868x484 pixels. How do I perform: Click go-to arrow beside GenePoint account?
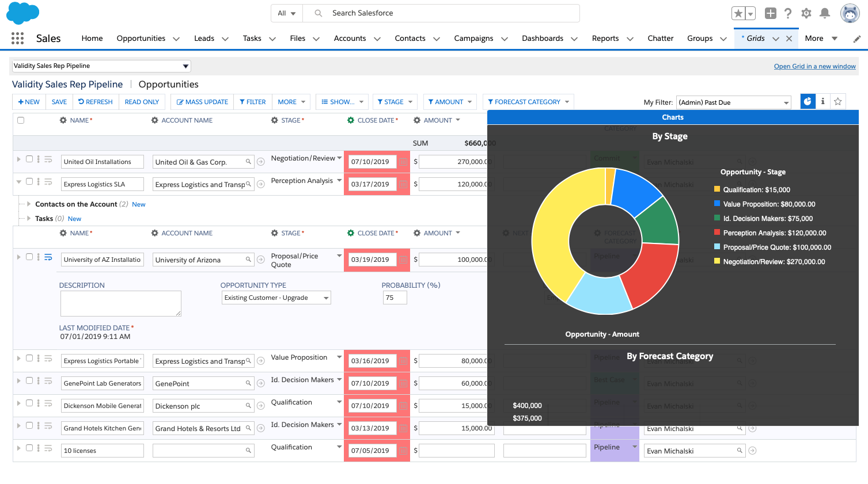(x=261, y=383)
